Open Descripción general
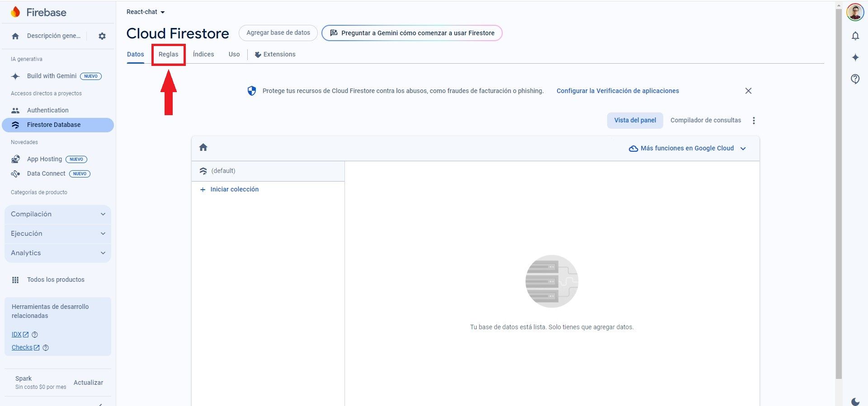868x406 pixels. point(54,36)
